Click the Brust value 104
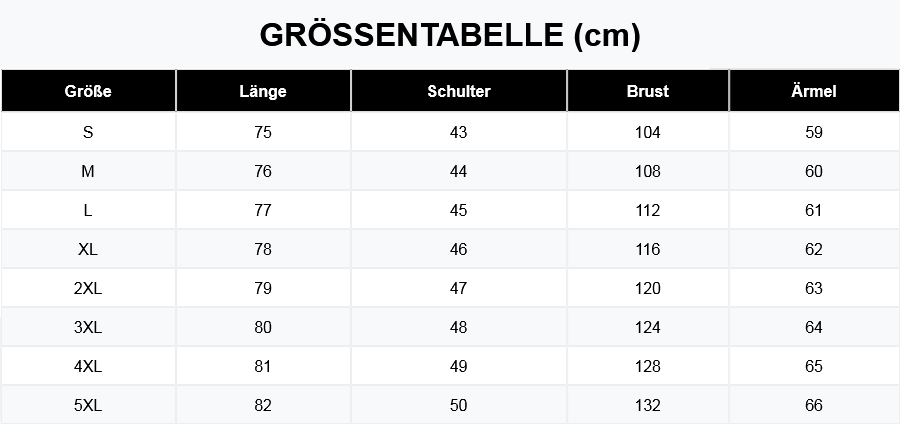This screenshot has width=900, height=424. pos(648,132)
